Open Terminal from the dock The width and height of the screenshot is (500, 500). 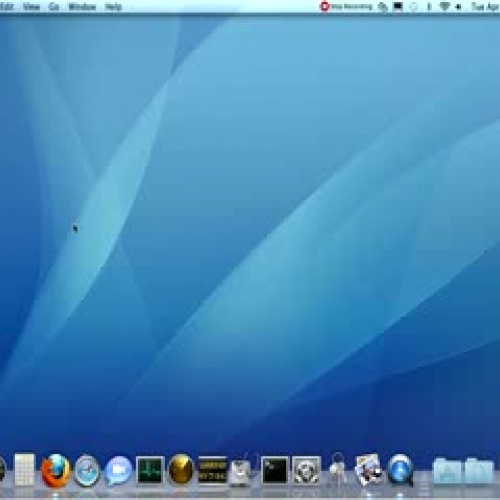pyautogui.click(x=274, y=471)
